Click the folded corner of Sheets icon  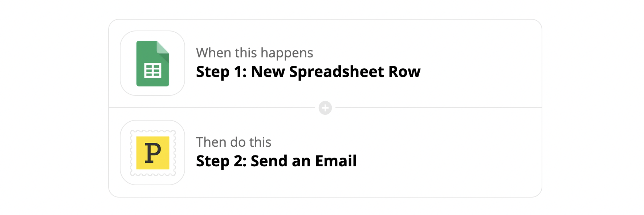(x=163, y=47)
